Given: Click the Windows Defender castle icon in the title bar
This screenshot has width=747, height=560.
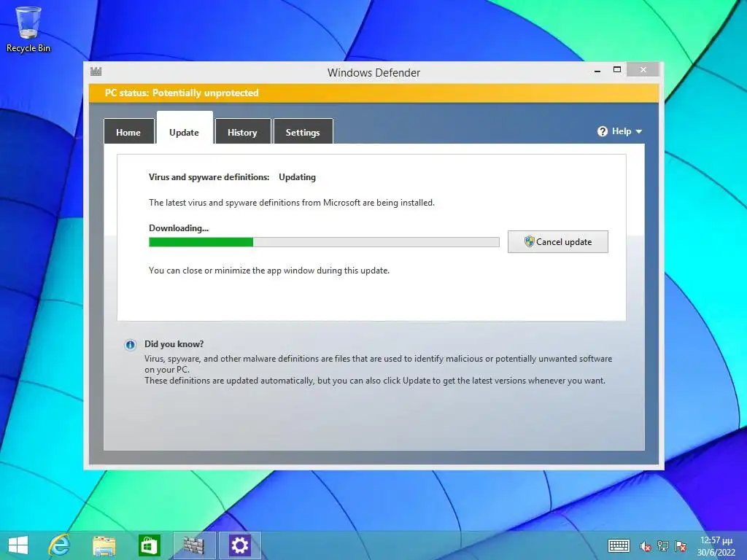Looking at the screenshot, I should [96, 71].
